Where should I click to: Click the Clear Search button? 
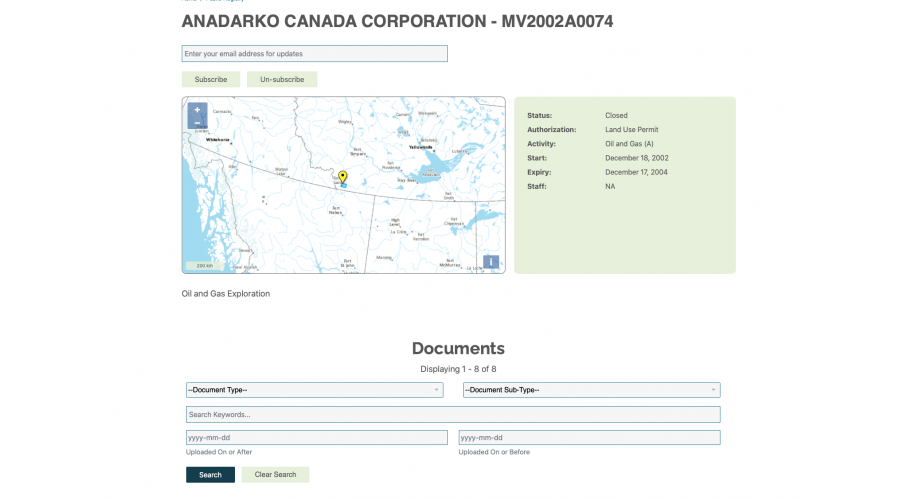(275, 475)
